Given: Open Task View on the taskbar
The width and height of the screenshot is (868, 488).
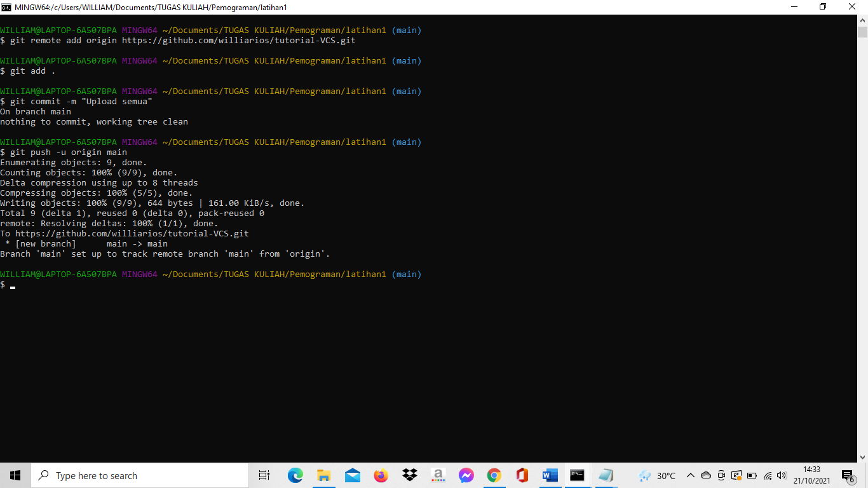Looking at the screenshot, I should click(264, 475).
